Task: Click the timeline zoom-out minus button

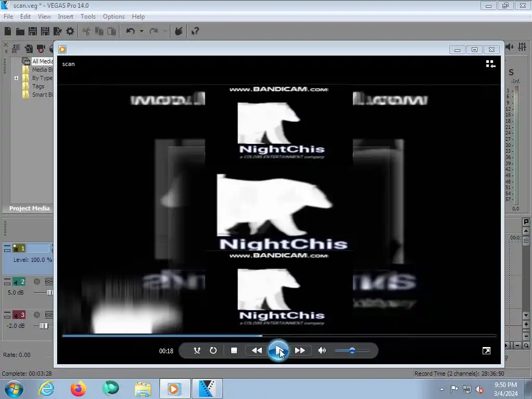Action: 526,336
